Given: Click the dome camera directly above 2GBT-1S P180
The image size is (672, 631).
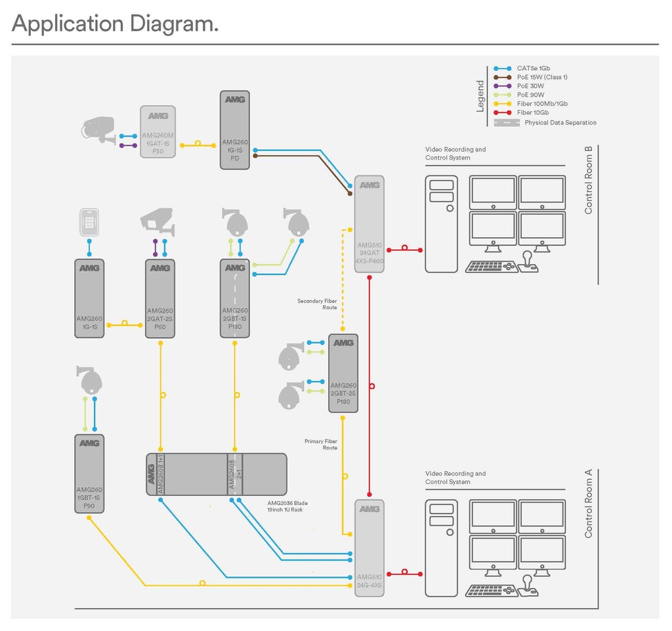Looking at the screenshot, I should coord(235,223).
